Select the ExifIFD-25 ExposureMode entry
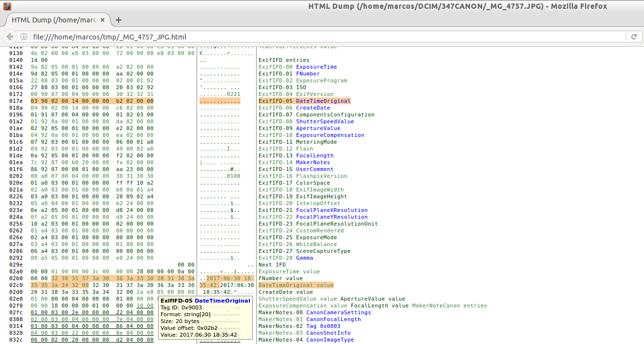644x344 pixels. pyautogui.click(x=298, y=238)
